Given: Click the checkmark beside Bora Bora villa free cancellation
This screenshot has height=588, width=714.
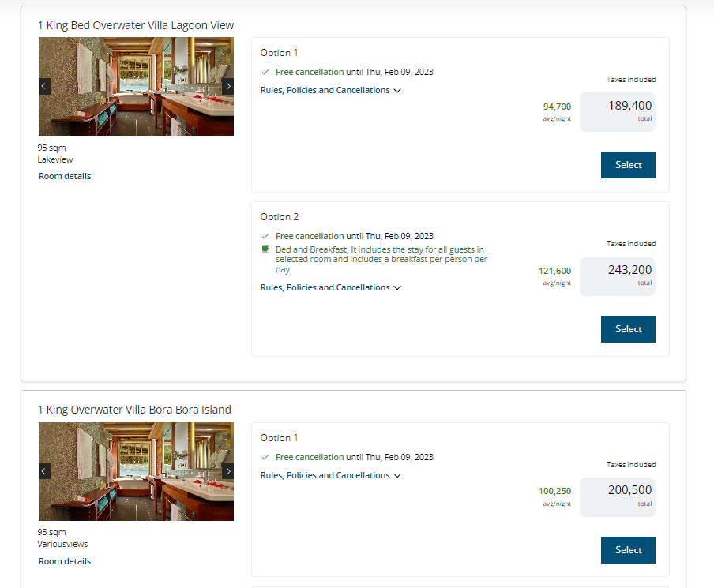Looking at the screenshot, I should [x=266, y=457].
